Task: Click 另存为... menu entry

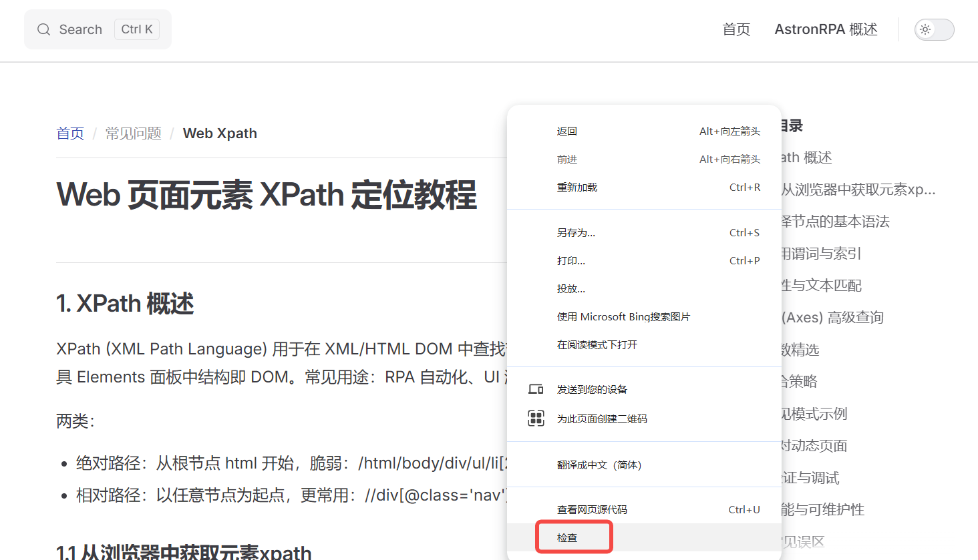Action: point(576,233)
